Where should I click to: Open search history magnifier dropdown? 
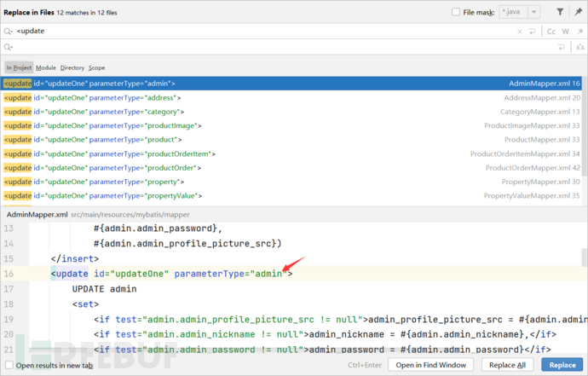point(9,31)
